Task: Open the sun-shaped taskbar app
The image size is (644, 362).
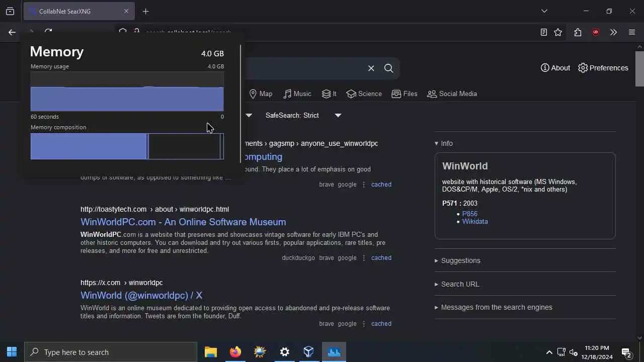Action: (260, 352)
